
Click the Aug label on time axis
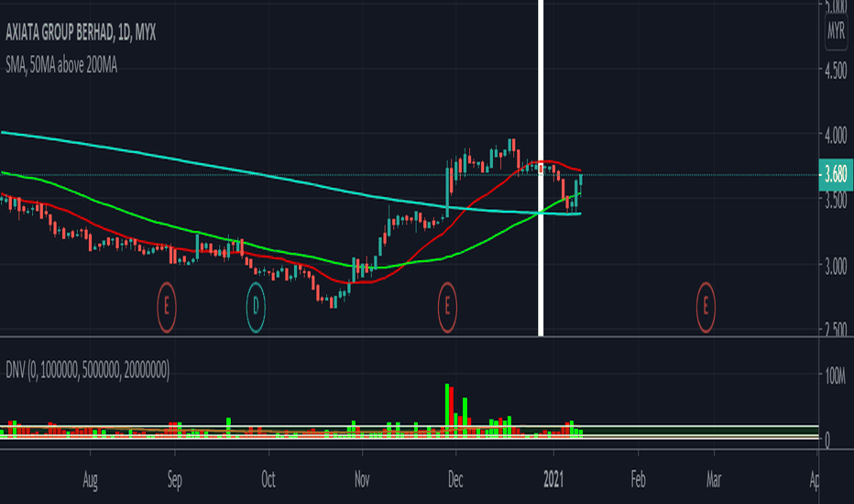pos(90,480)
